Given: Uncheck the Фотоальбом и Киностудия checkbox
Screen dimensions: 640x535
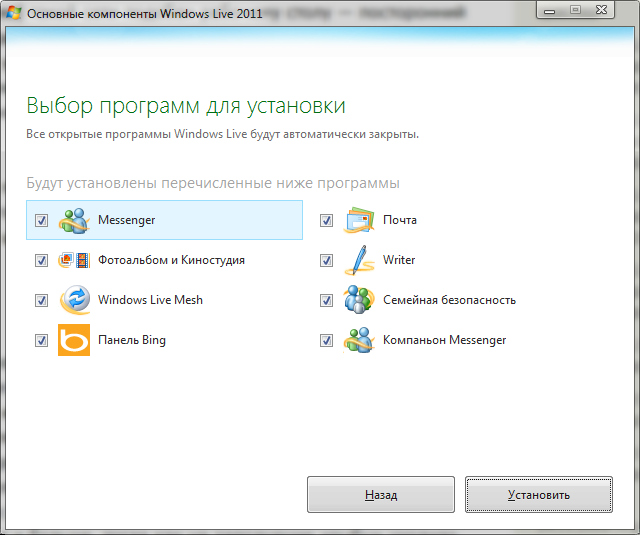Looking at the screenshot, I should point(41,260).
